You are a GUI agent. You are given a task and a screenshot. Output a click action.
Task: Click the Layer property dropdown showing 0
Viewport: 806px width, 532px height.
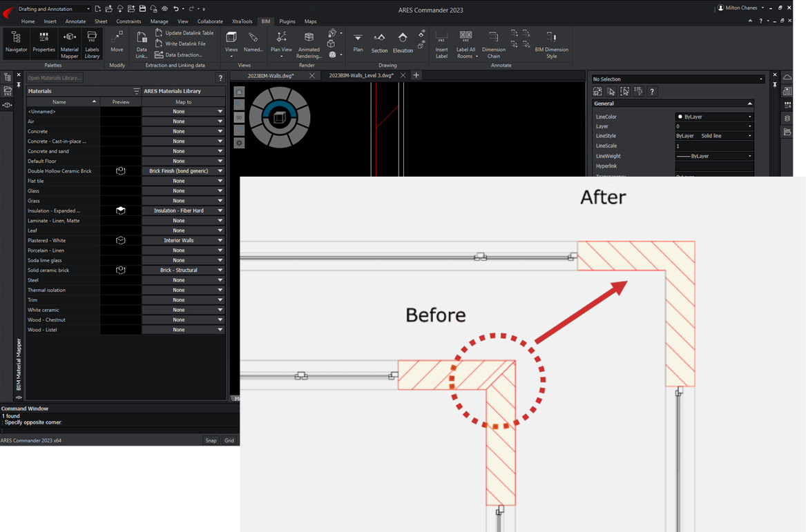click(715, 126)
